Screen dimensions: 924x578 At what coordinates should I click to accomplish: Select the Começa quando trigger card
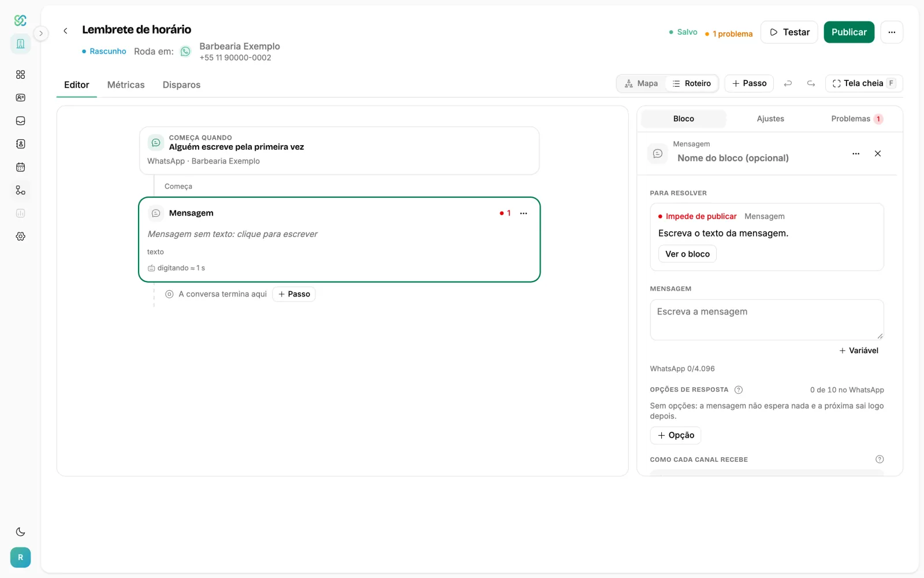point(340,150)
